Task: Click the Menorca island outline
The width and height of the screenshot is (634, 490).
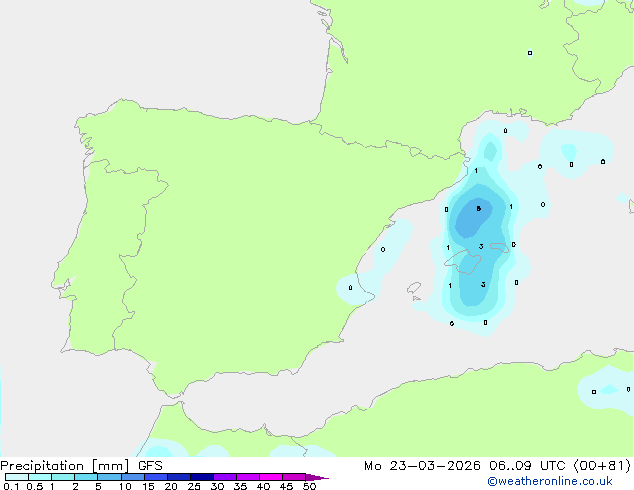Action: point(500,247)
